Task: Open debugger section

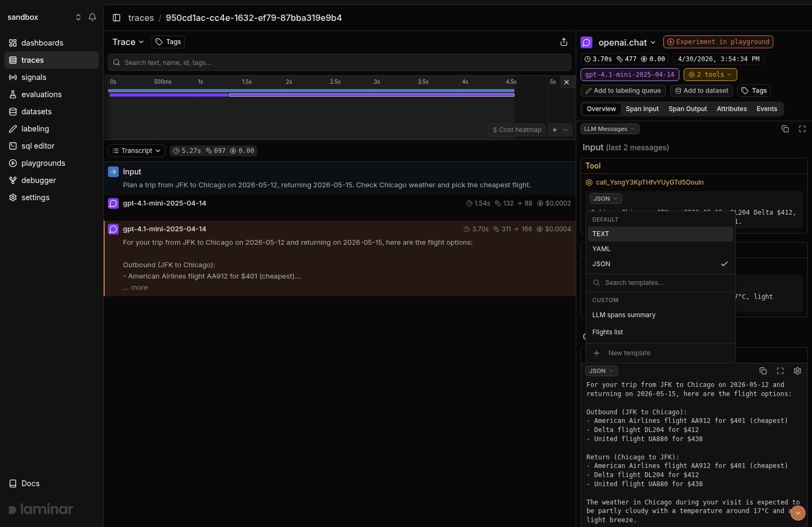Action: 52,180
